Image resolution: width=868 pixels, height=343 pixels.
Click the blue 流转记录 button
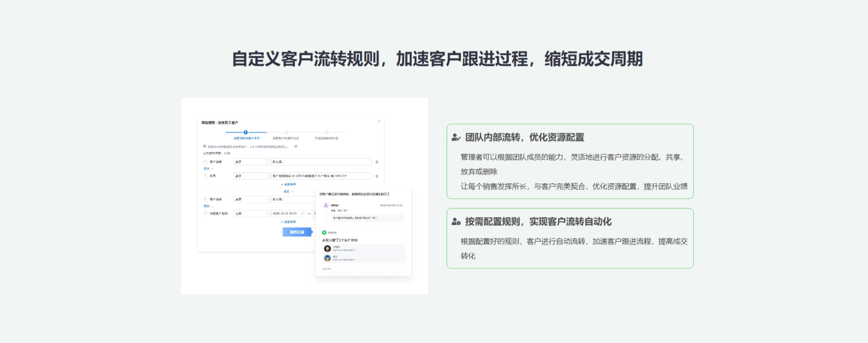click(297, 232)
